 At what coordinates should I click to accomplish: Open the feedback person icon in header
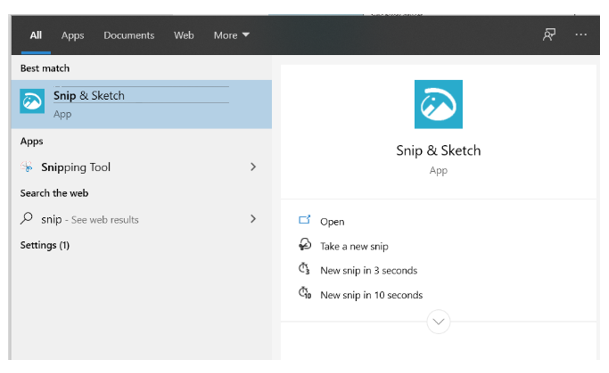tap(549, 35)
